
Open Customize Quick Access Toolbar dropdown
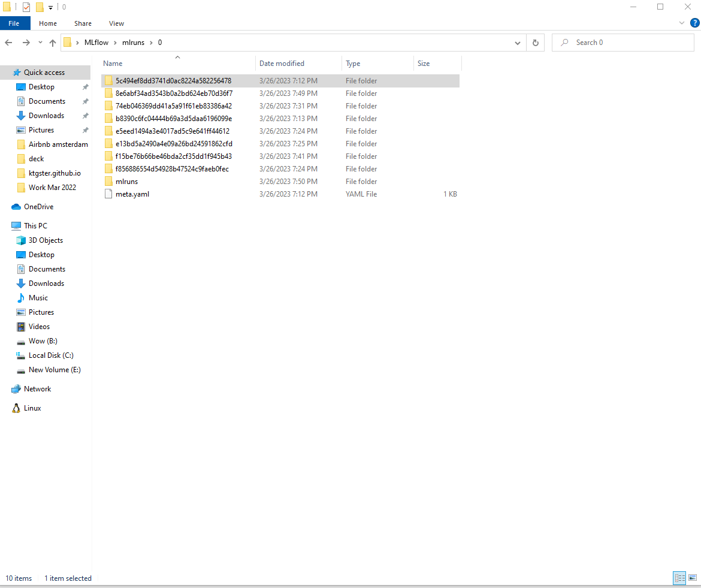pyautogui.click(x=50, y=7)
